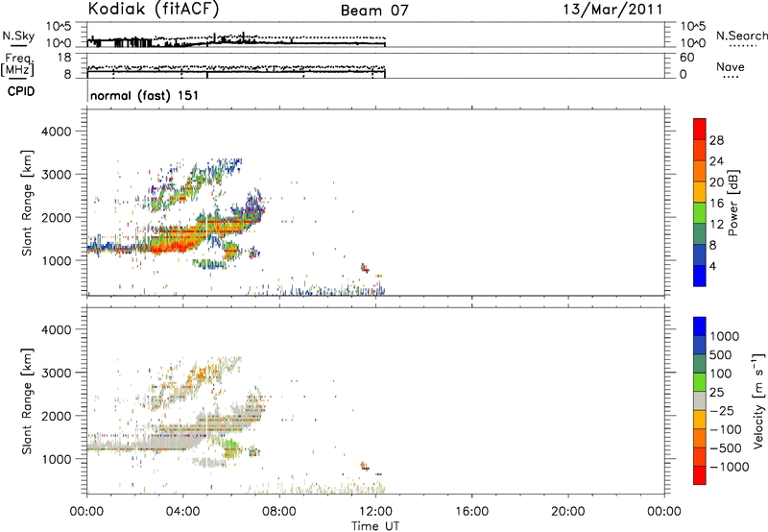Click the "08:00" time tick label
Screen dimensions: 768x532
click(279, 512)
